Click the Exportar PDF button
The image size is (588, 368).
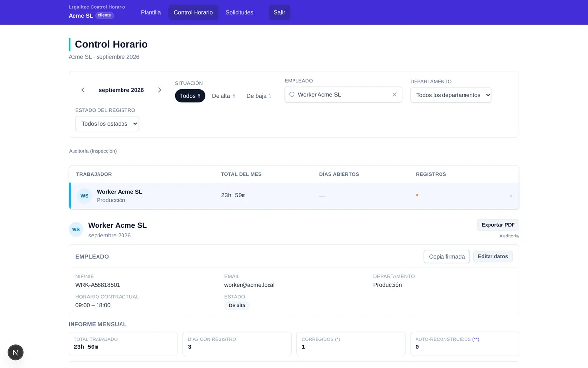point(498,225)
